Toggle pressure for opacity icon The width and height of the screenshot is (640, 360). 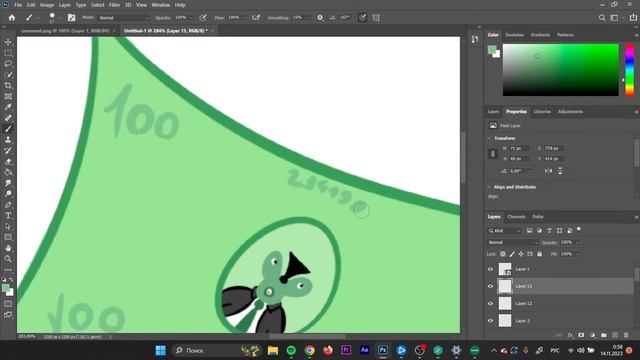point(203,18)
